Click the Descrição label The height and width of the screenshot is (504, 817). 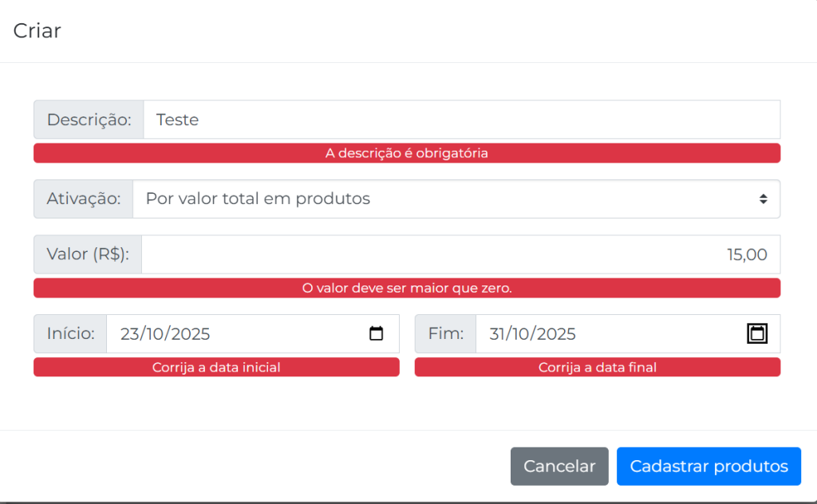pos(89,120)
